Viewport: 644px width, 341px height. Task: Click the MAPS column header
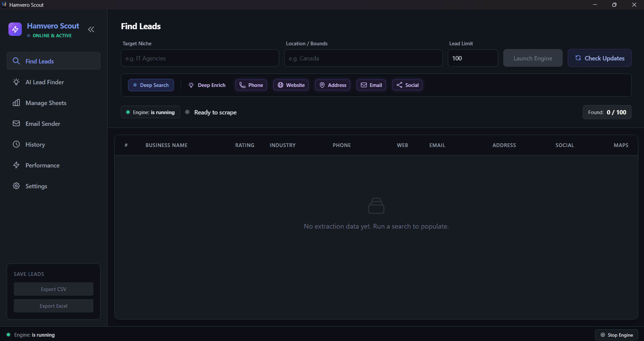point(621,145)
